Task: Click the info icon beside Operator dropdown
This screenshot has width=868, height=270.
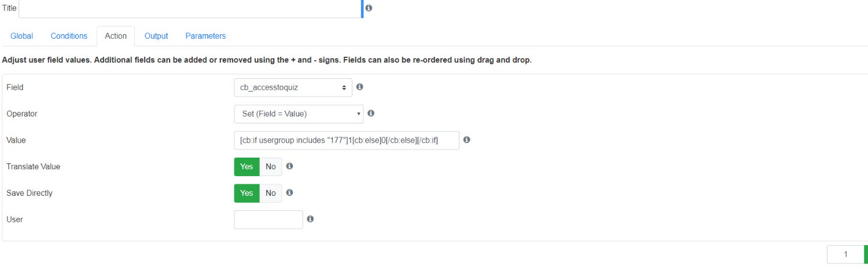Action: click(371, 114)
